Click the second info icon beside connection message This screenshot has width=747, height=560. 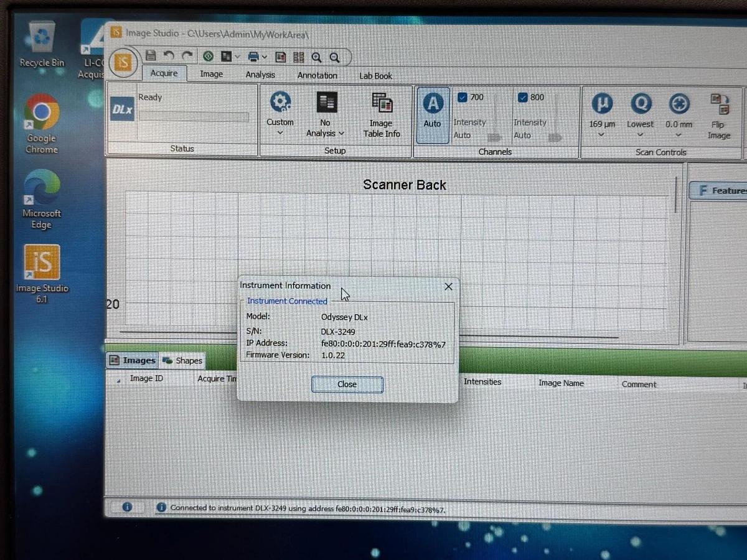(161, 508)
